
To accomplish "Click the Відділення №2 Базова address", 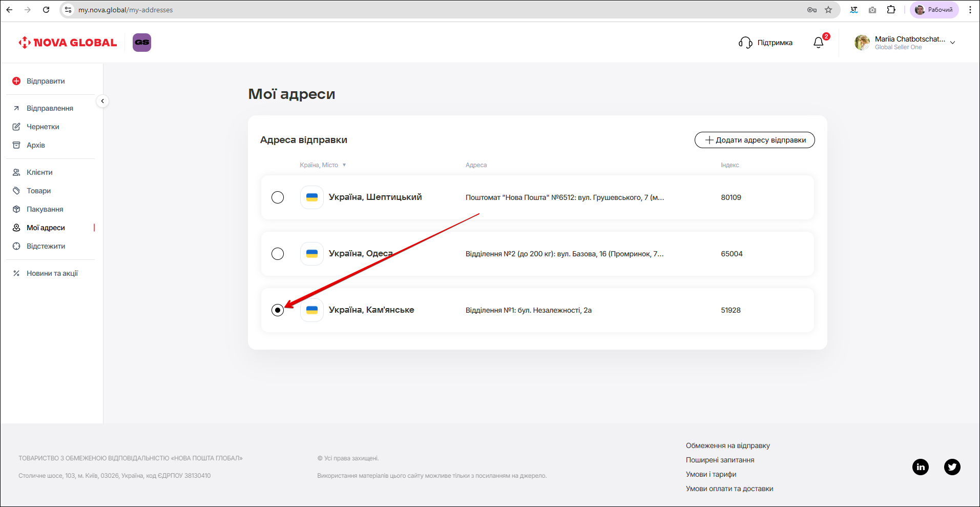I will pos(565,254).
